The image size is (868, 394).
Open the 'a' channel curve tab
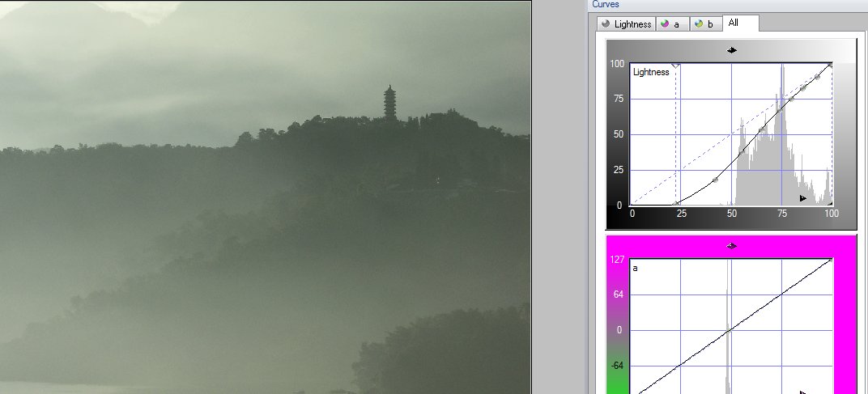pyautogui.click(x=673, y=23)
